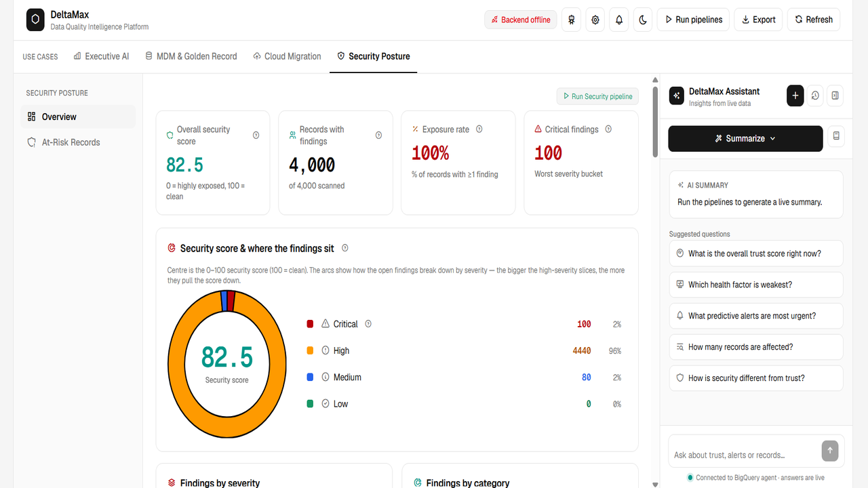This screenshot has width=868, height=488.
Task: Open settings via the gear icon
Action: click(595, 20)
